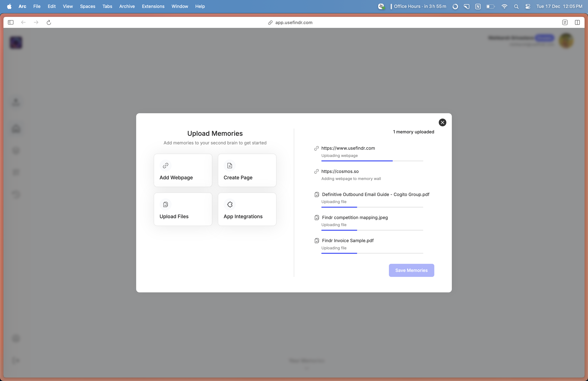Viewport: 588px width, 381px height.
Task: Select the https://cosmos.so entry text
Action: click(340, 171)
